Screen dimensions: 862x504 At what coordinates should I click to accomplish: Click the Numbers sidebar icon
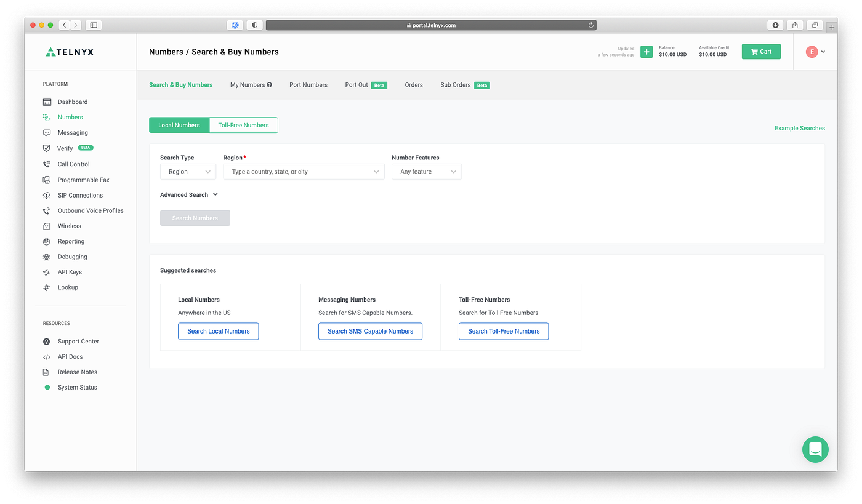pos(47,117)
